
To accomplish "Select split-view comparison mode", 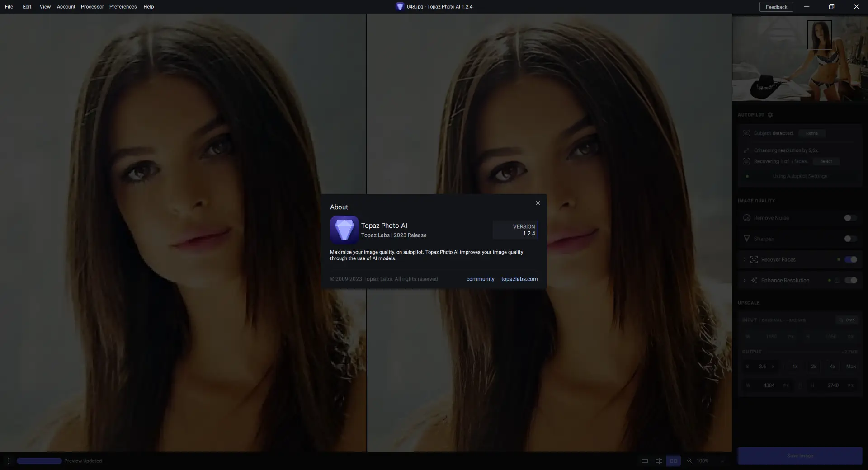I will pyautogui.click(x=659, y=461).
